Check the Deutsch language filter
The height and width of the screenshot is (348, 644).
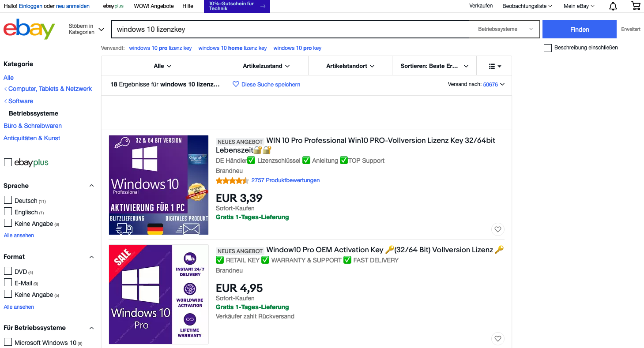pos(8,200)
